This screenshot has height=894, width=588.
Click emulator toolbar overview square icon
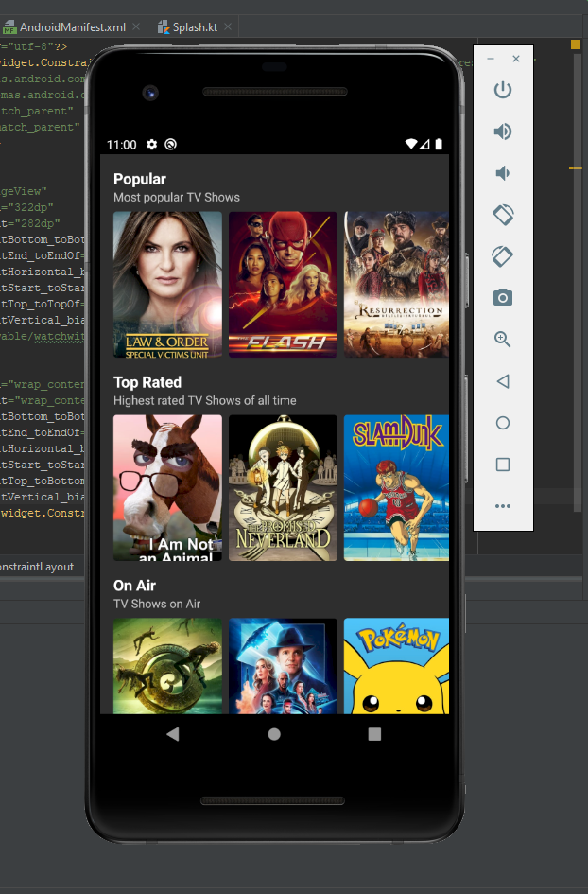click(503, 465)
